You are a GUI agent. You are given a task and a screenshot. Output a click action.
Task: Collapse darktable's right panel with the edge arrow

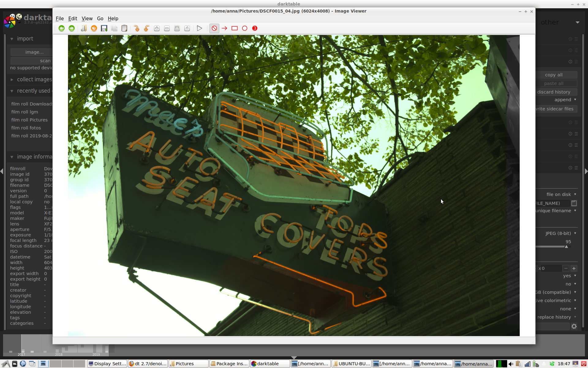pyautogui.click(x=586, y=171)
